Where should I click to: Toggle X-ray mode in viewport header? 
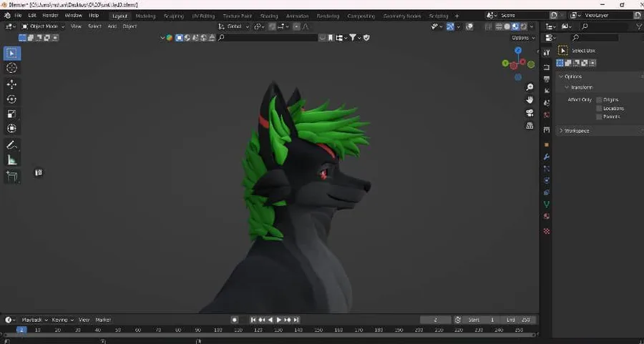pos(488,26)
